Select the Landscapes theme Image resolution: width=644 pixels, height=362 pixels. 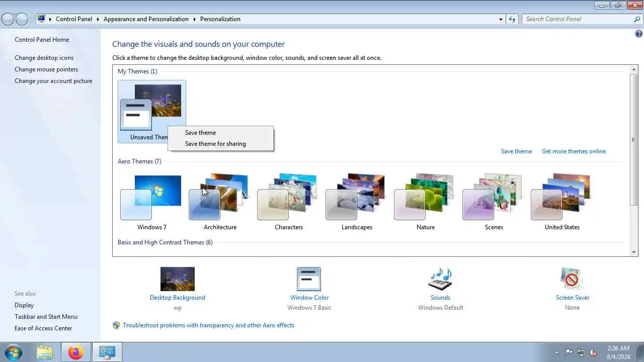[x=357, y=202]
